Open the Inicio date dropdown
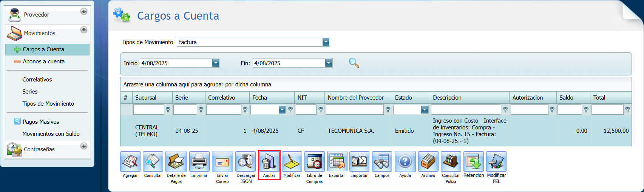The height and width of the screenshot is (192, 644). pyautogui.click(x=216, y=63)
